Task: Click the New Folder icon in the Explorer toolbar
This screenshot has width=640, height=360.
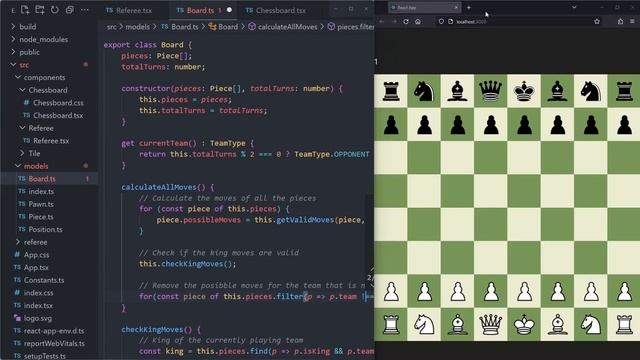Action: tap(40, 10)
